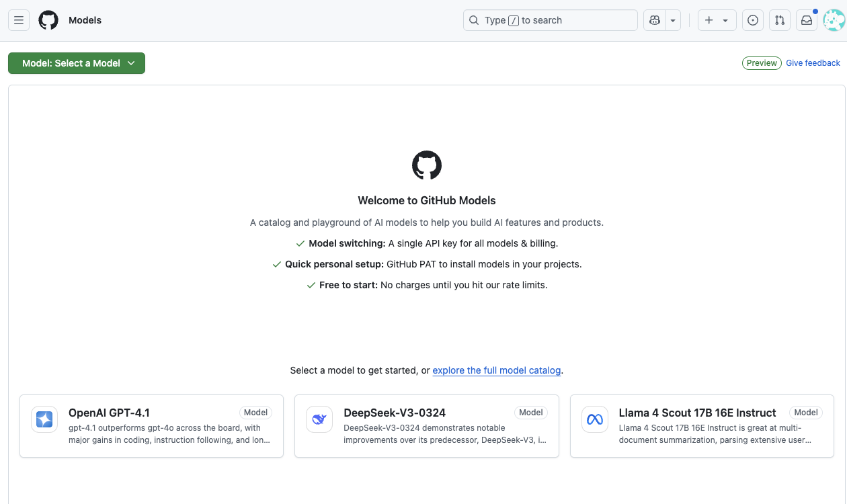Click the magnifier icon in search box
The height and width of the screenshot is (504, 847).
[474, 20]
